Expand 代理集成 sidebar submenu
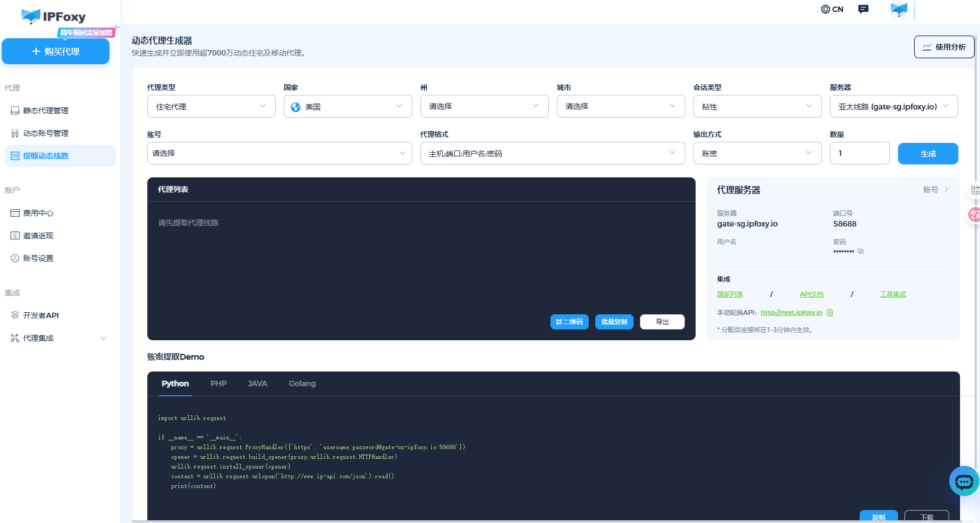 pos(103,338)
